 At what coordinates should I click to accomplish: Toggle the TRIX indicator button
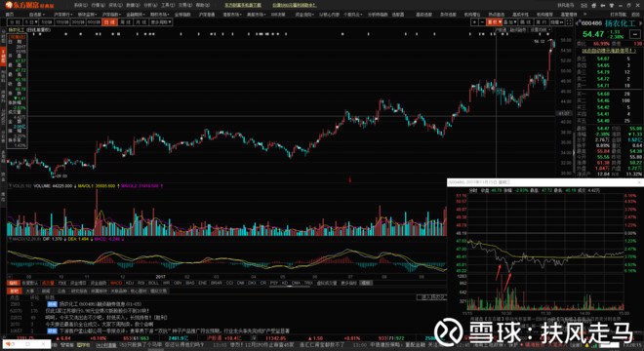tap(308, 283)
